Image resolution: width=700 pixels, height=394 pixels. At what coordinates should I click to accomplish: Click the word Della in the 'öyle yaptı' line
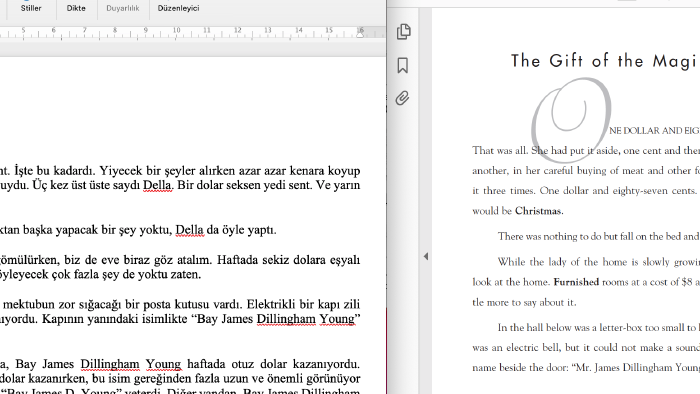(x=189, y=230)
